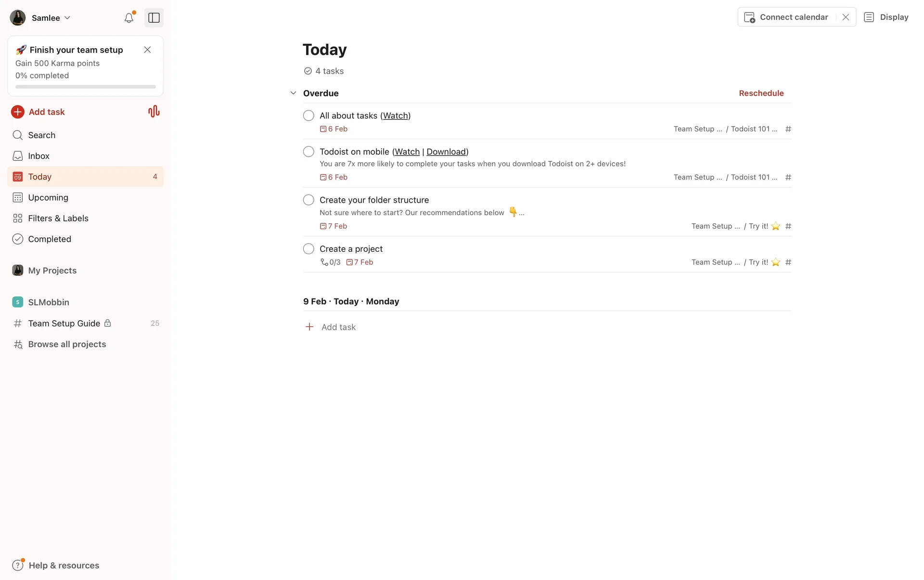Dismiss the Connect calendar prompt
The image size is (924, 580).
pyautogui.click(x=846, y=17)
